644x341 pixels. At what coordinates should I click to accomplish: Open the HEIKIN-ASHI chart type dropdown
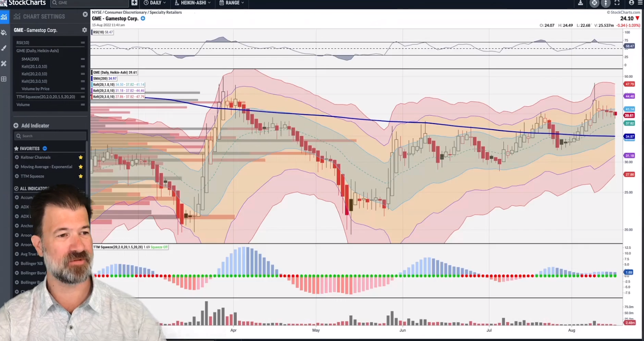point(193,3)
